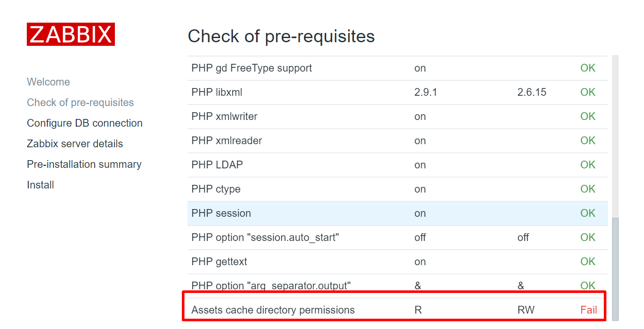Select the Welcome setup step

pos(48,82)
